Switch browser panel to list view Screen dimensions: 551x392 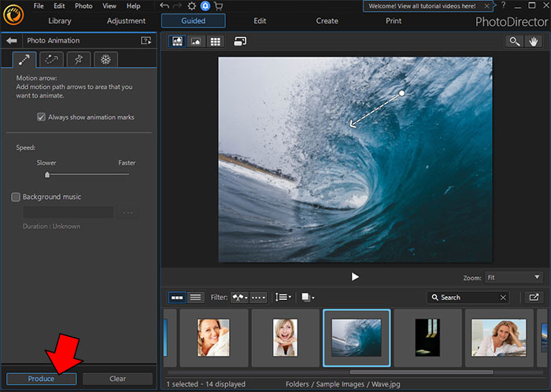coord(196,298)
